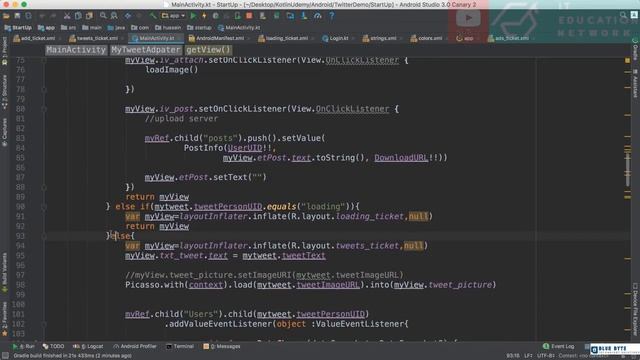640x360 pixels.
Task: Click MainActivity in code breadcrumb bar
Action: point(76,50)
